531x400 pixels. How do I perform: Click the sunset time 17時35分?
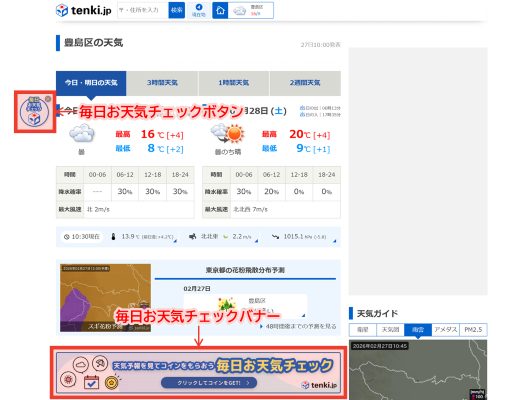(320, 115)
